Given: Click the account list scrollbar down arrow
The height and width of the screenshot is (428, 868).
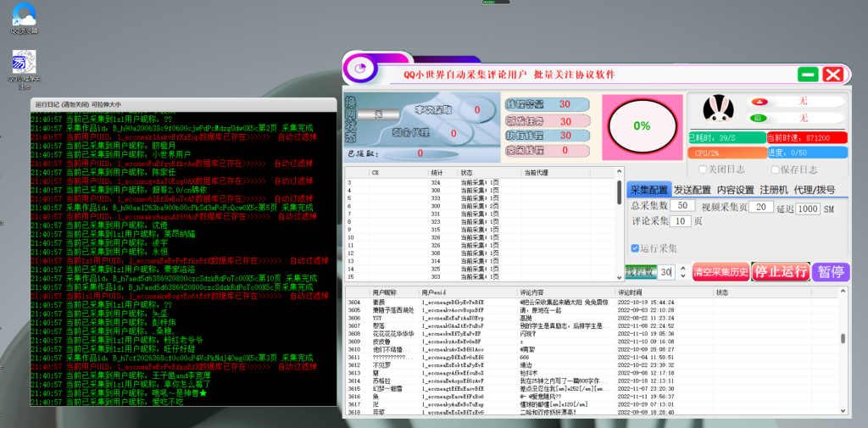Looking at the screenshot, I should [619, 278].
